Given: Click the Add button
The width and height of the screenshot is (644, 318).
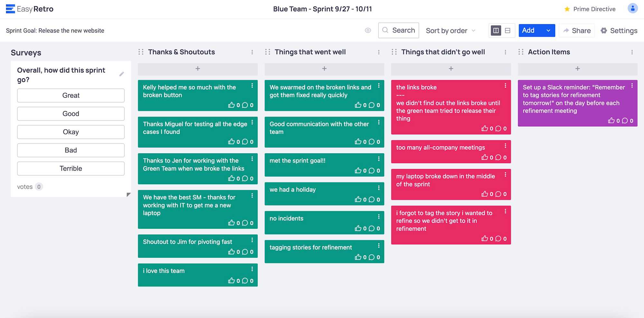Looking at the screenshot, I should (529, 31).
